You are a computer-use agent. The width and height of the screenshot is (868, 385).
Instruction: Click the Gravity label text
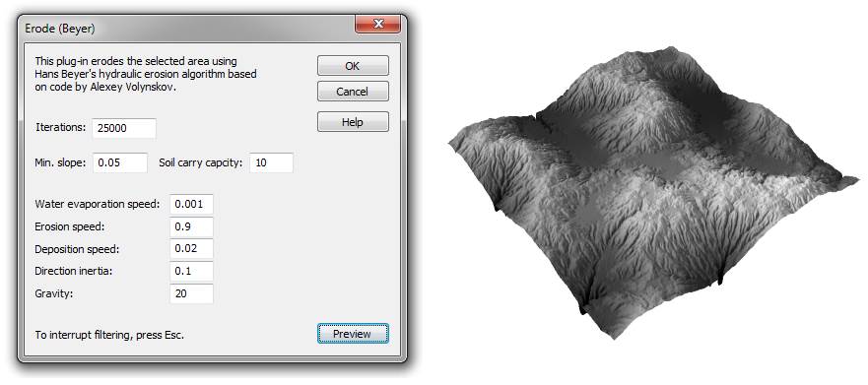54,293
